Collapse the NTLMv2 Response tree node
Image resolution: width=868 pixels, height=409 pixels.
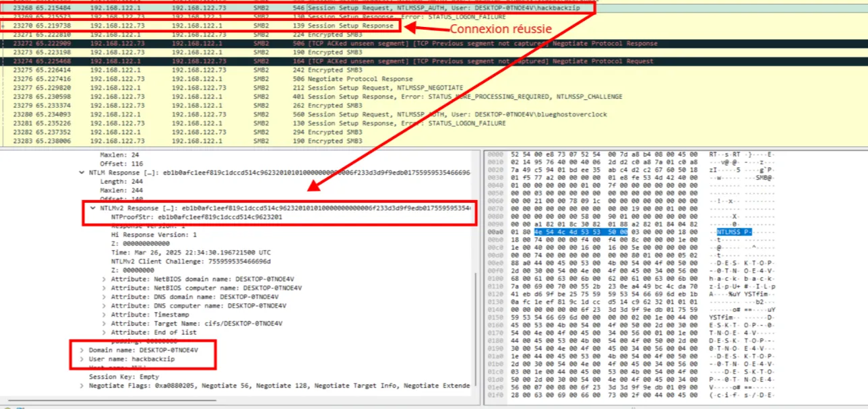94,208
